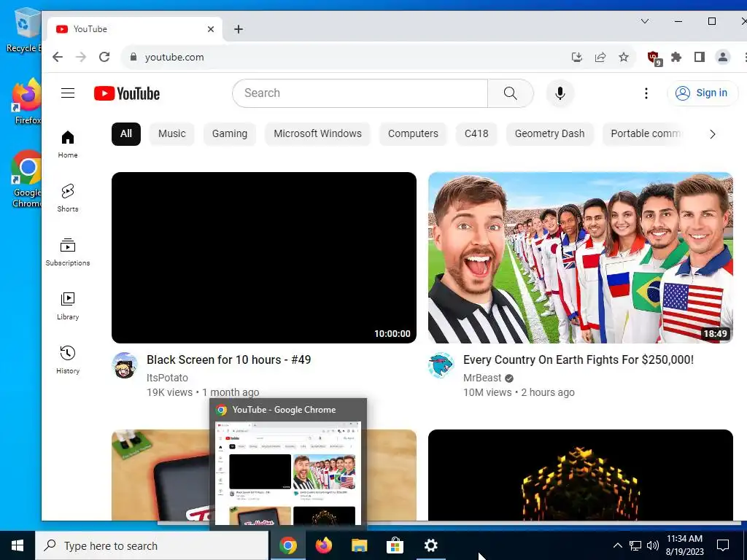Viewport: 747px width, 560px height.
Task: Open Chrome tab search chevron
Action: point(645,21)
